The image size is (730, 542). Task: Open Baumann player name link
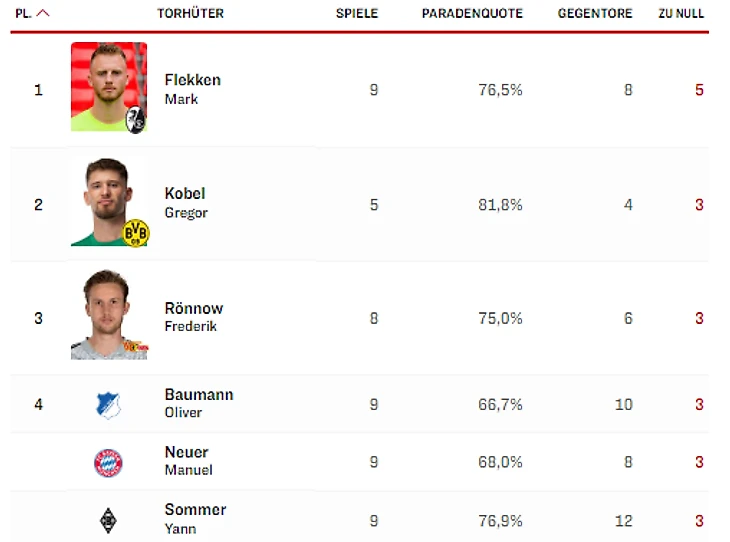[198, 395]
